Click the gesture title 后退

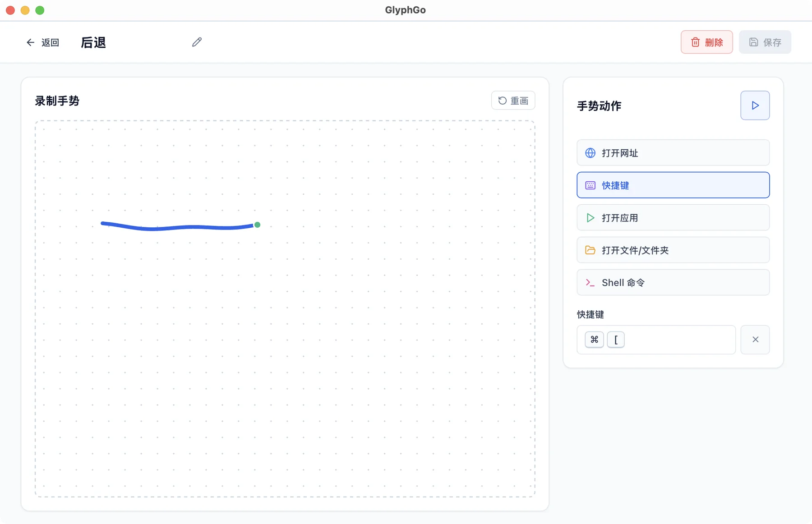point(93,42)
